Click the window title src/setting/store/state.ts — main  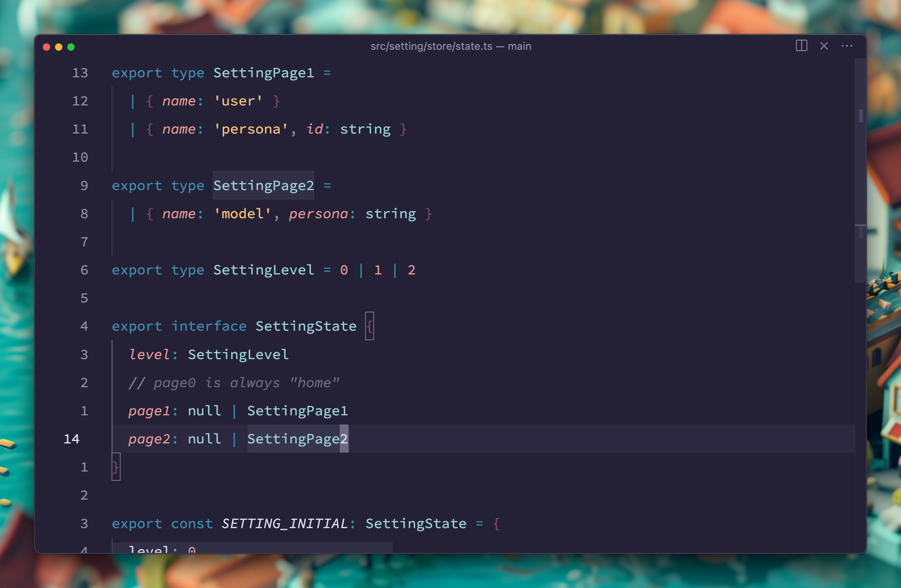tap(450, 46)
